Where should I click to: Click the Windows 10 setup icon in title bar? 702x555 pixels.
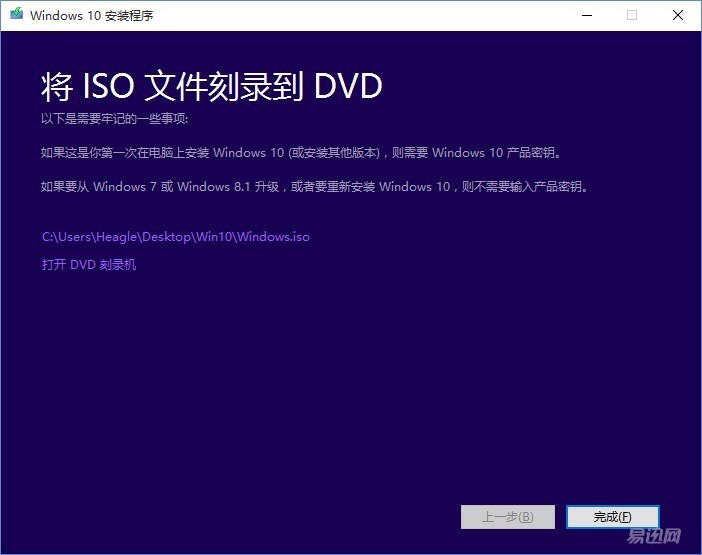17,14
